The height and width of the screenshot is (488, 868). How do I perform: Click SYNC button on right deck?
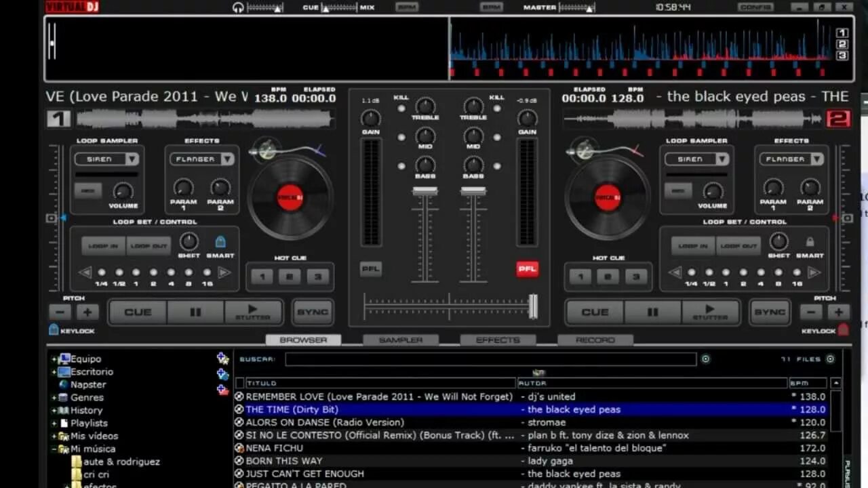pos(770,312)
